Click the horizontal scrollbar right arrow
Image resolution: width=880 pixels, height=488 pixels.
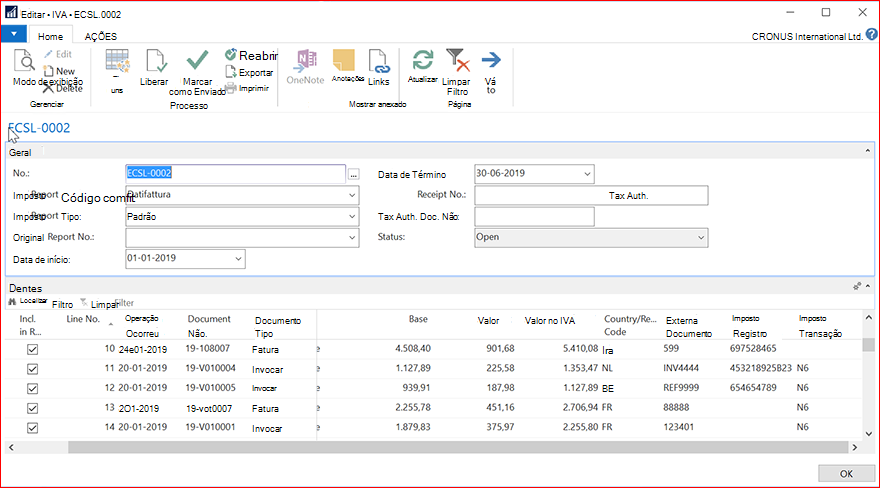[855, 447]
